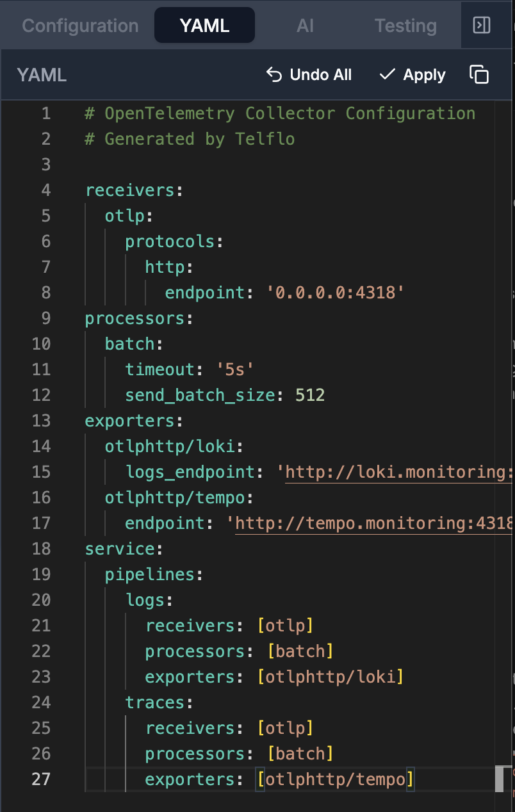The width and height of the screenshot is (515, 812).
Task: Click the Apply checkmark icon
Action: (x=388, y=75)
